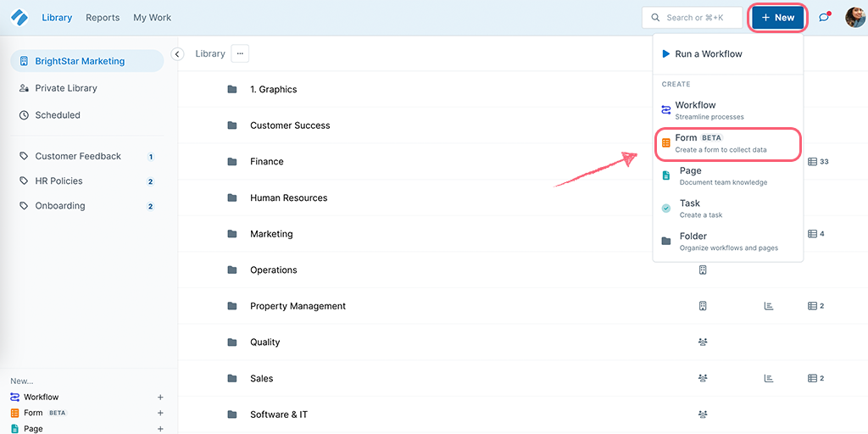
Task: Open the Library tab
Action: click(x=57, y=18)
